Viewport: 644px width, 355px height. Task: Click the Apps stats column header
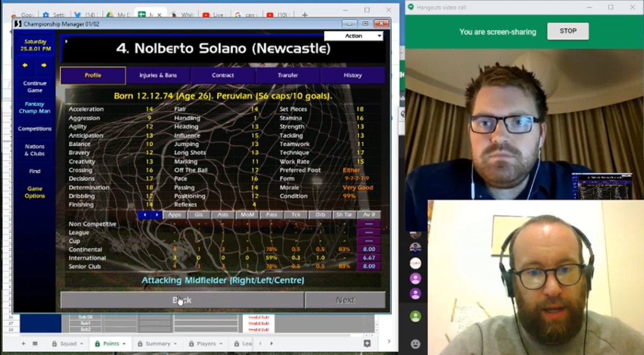click(174, 215)
